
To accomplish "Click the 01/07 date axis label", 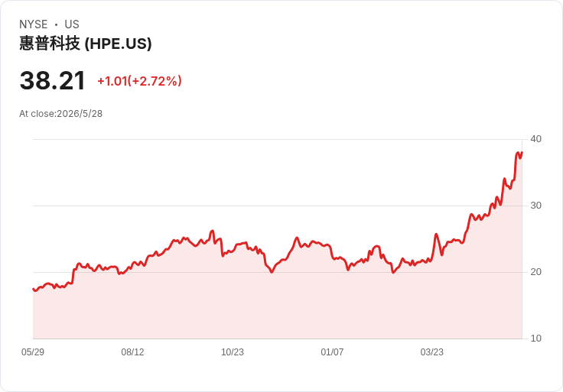I will (332, 352).
